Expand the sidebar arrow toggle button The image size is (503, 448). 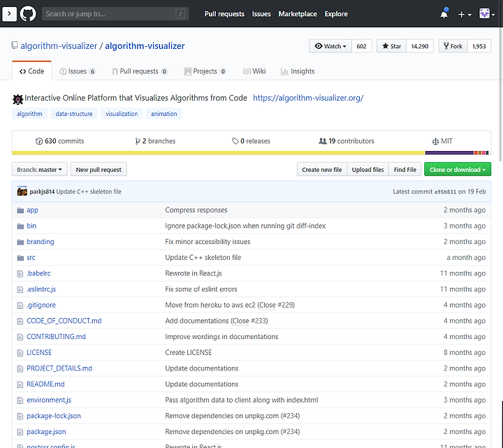9,14
